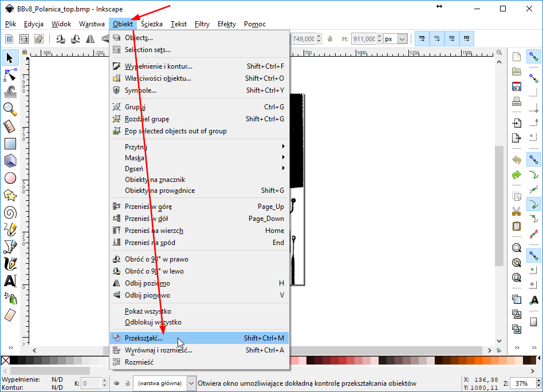Select Odbij poziomo menu item

coord(199,283)
